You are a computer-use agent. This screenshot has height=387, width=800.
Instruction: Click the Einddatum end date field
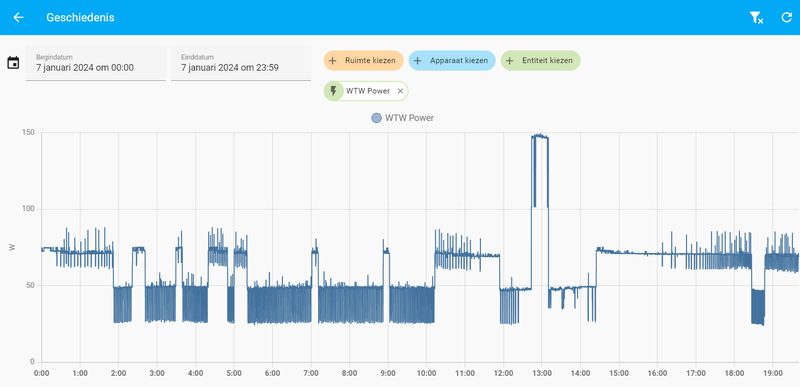[x=241, y=63]
